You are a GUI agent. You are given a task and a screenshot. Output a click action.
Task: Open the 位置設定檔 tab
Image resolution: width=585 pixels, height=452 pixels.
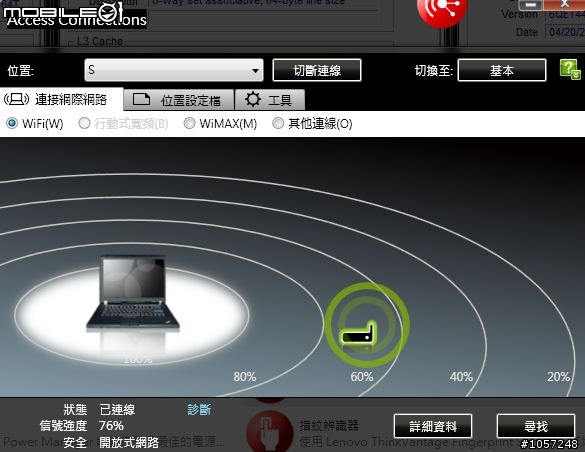(x=178, y=100)
